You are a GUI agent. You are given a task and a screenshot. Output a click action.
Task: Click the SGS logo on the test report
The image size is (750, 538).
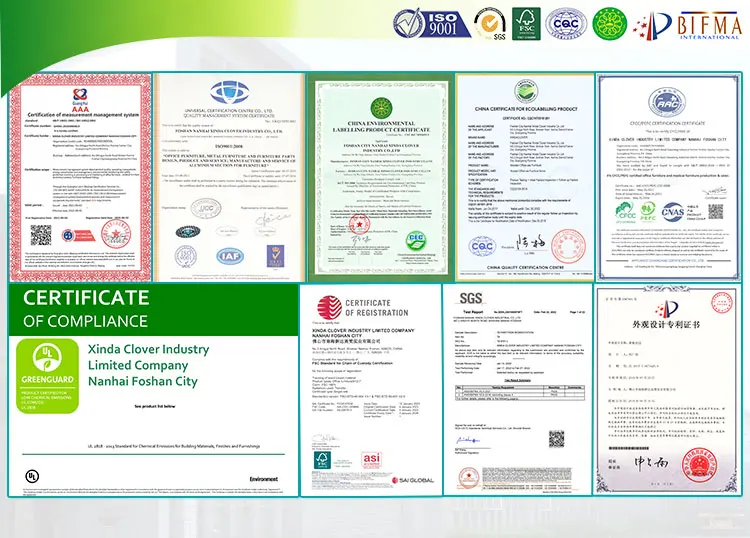click(x=471, y=298)
